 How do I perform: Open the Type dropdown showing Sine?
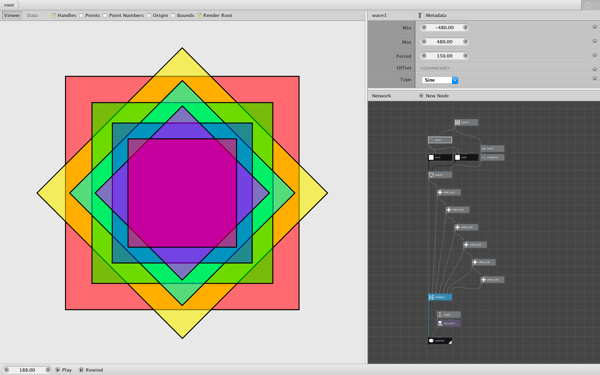[440, 80]
